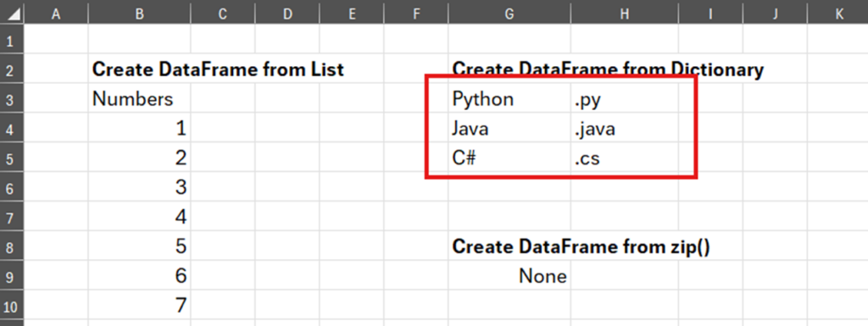Screen dimensions: 868x326
Task: Select column D header
Action: click(x=287, y=14)
